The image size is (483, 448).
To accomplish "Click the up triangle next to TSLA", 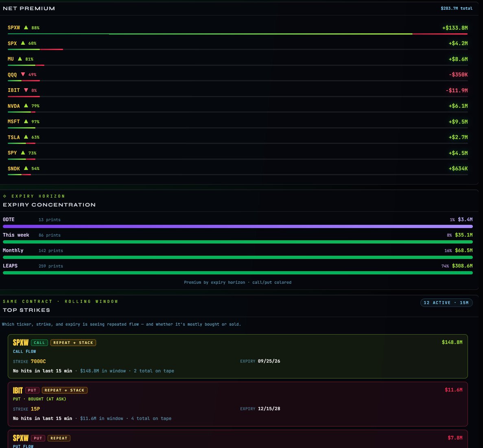I will pos(26,137).
